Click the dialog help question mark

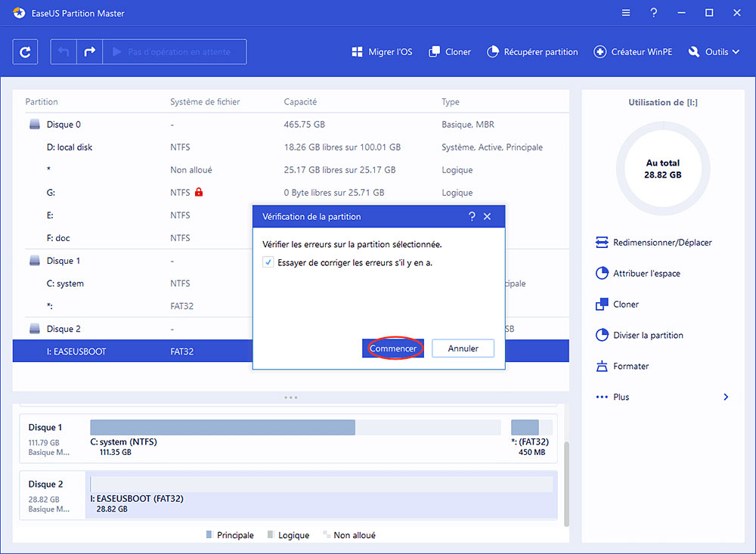[x=472, y=216]
